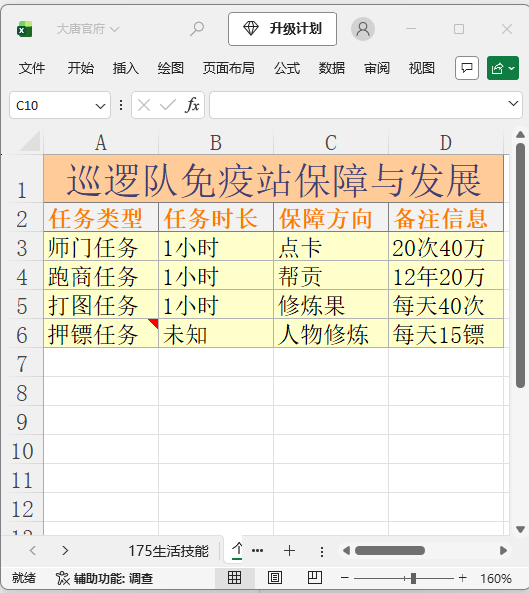Select the cell 跑商任务
This screenshot has width=529, height=593.
pyautogui.click(x=101, y=276)
